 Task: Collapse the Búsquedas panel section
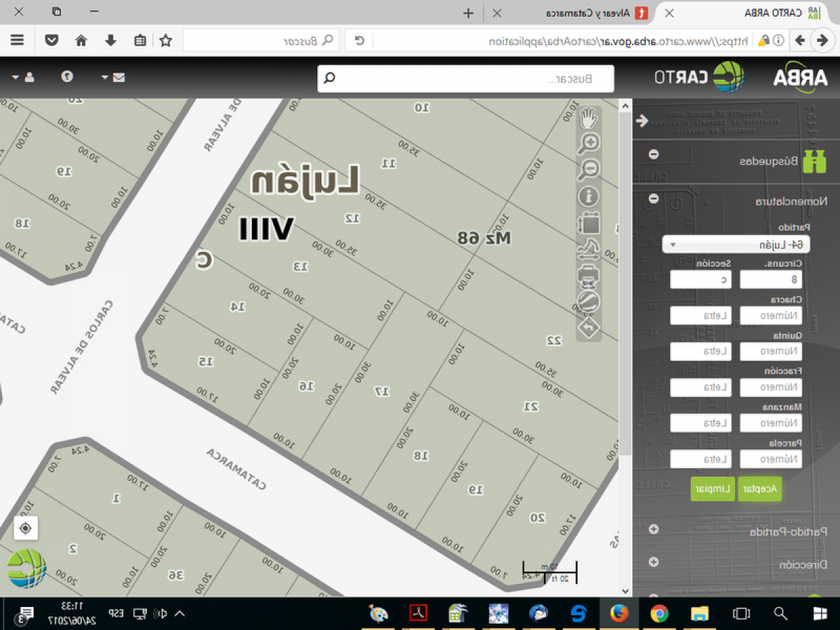coord(654,153)
